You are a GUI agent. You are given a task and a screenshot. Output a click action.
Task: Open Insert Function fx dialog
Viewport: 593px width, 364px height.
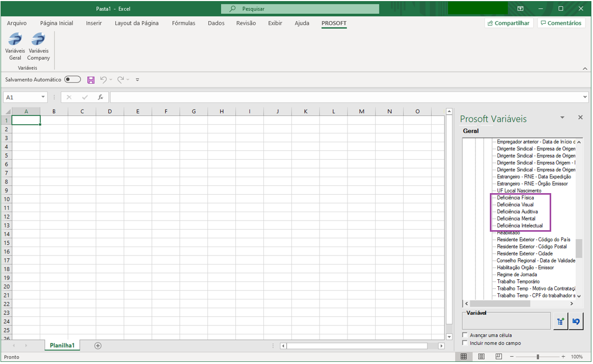tap(101, 97)
